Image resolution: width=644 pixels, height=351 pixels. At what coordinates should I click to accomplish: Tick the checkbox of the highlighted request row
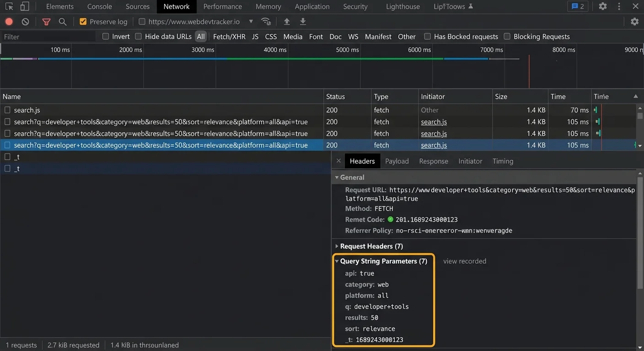(7, 145)
